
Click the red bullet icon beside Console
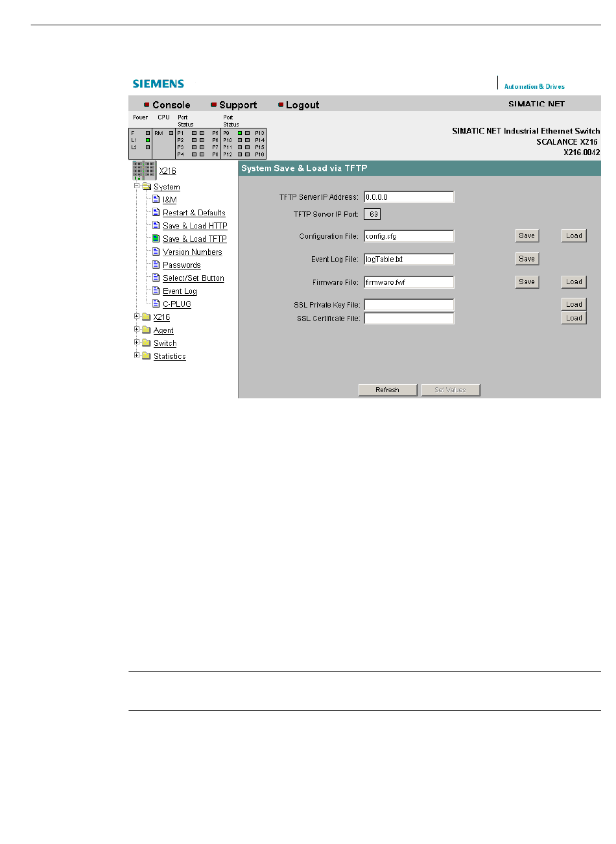(x=147, y=104)
